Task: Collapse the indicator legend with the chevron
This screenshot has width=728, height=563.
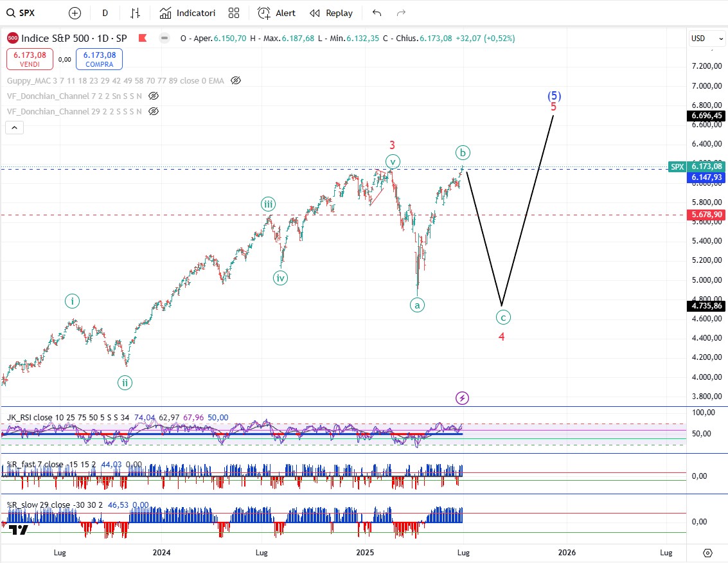Action: 14,128
